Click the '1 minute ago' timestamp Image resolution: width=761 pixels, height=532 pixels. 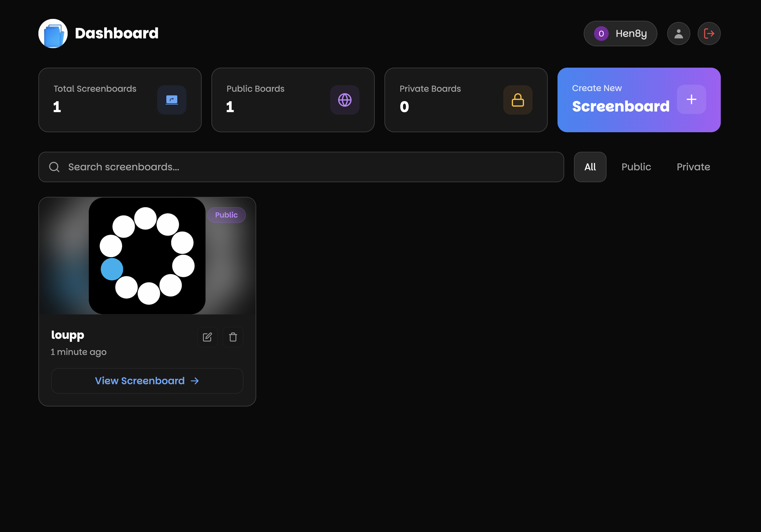click(x=79, y=352)
